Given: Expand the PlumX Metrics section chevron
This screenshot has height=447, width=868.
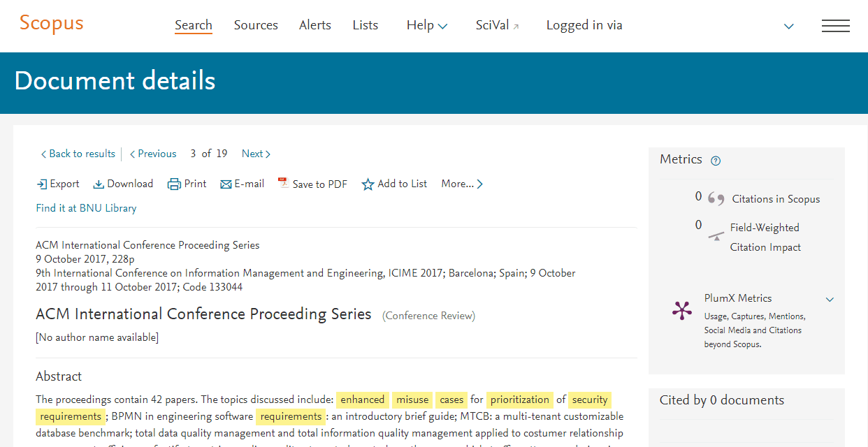Looking at the screenshot, I should pos(830,300).
